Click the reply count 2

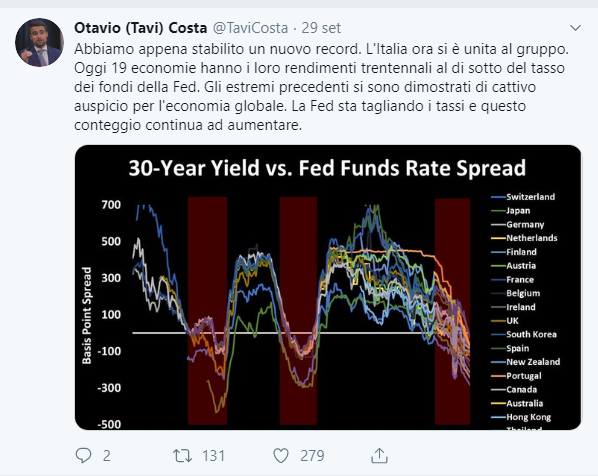pyautogui.click(x=106, y=456)
